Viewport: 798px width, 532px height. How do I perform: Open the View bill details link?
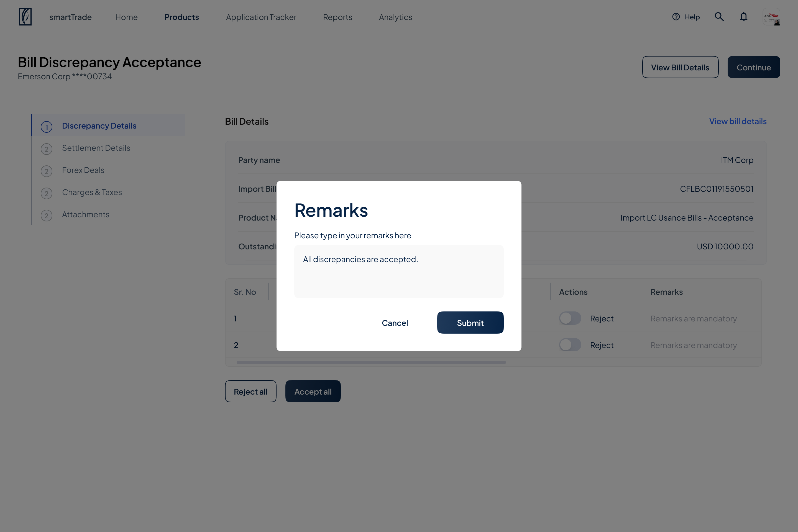738,121
